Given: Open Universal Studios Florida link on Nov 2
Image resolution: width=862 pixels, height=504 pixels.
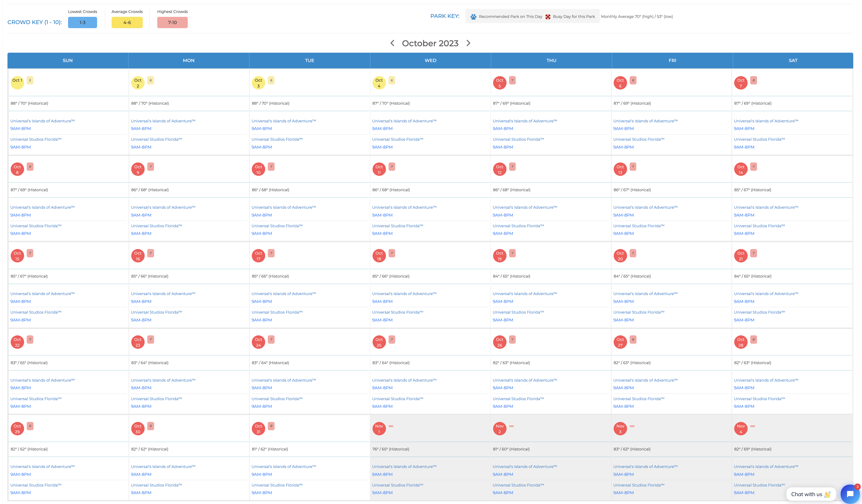Looking at the screenshot, I should tap(518, 485).
